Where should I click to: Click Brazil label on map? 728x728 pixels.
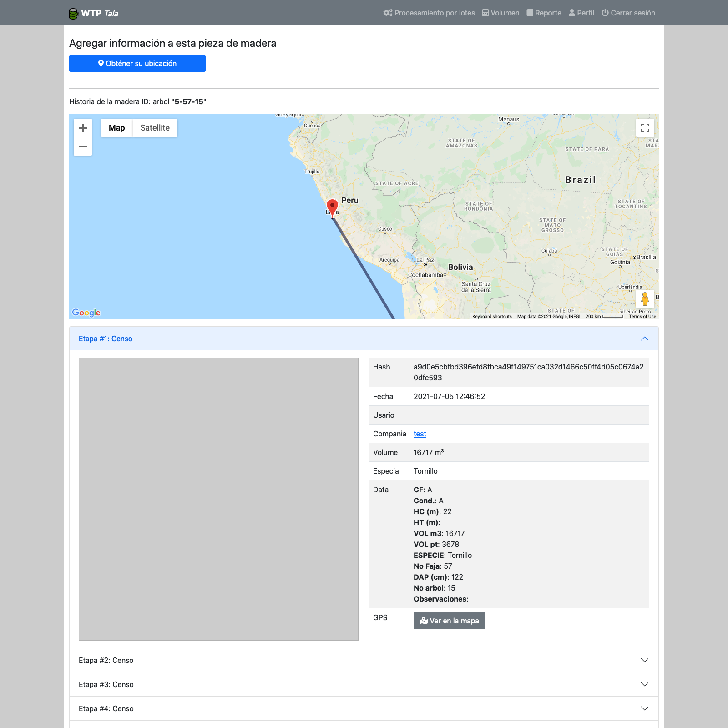(581, 180)
